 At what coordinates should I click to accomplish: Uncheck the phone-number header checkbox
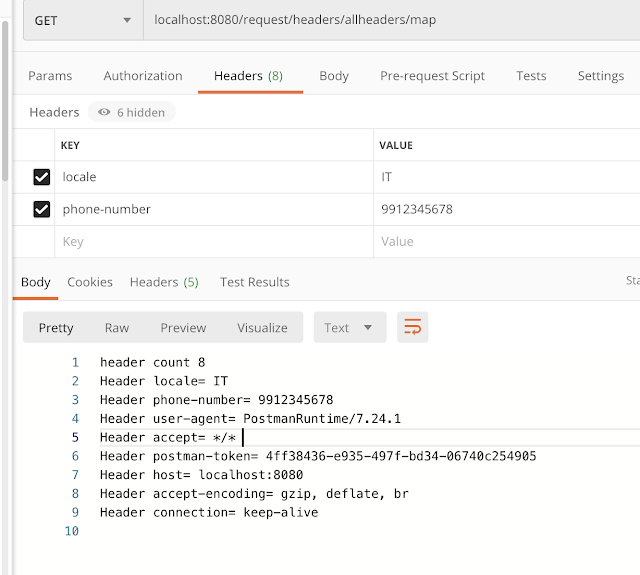coord(42,209)
